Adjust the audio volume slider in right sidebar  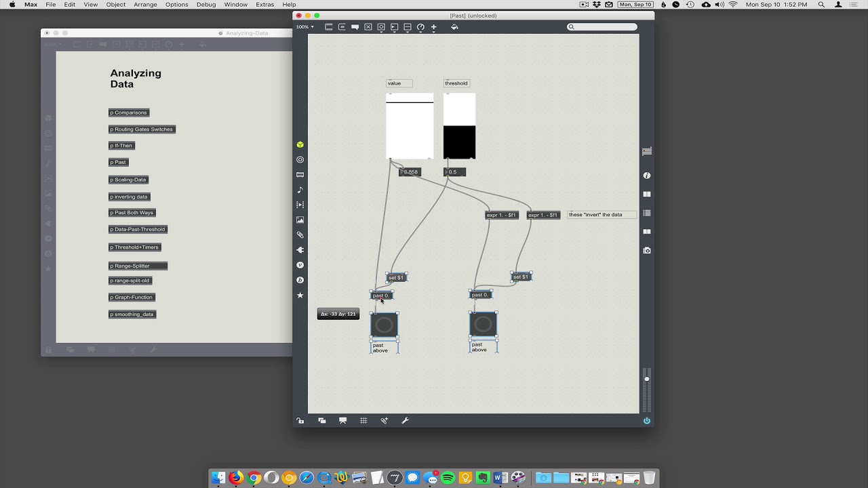click(x=647, y=390)
